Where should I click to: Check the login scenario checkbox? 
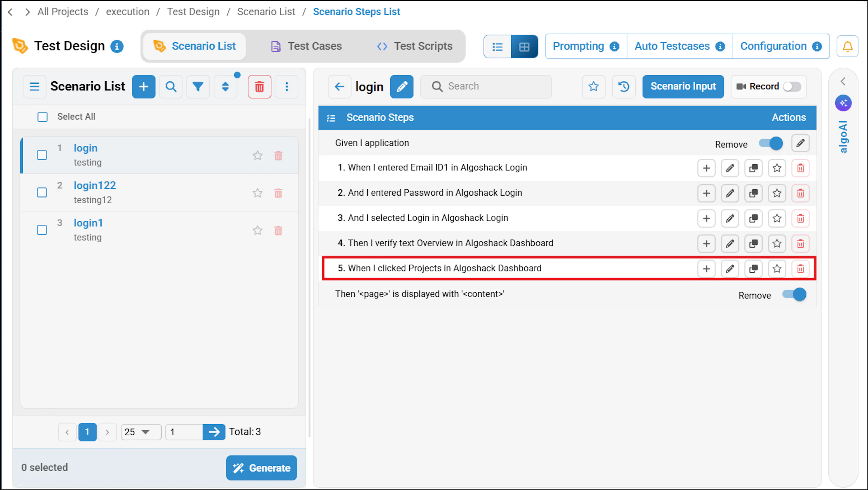(42, 155)
